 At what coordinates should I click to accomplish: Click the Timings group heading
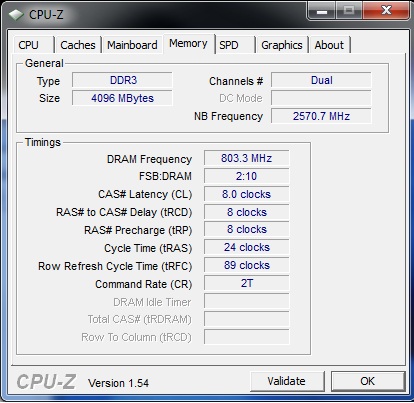(43, 142)
